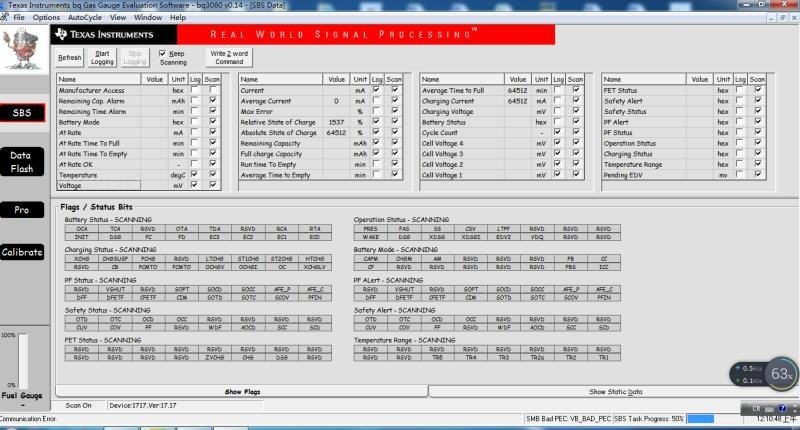Toggle Scan checkbox for Pending EDV
Viewport: 800px width, 430px height.
pos(758,174)
